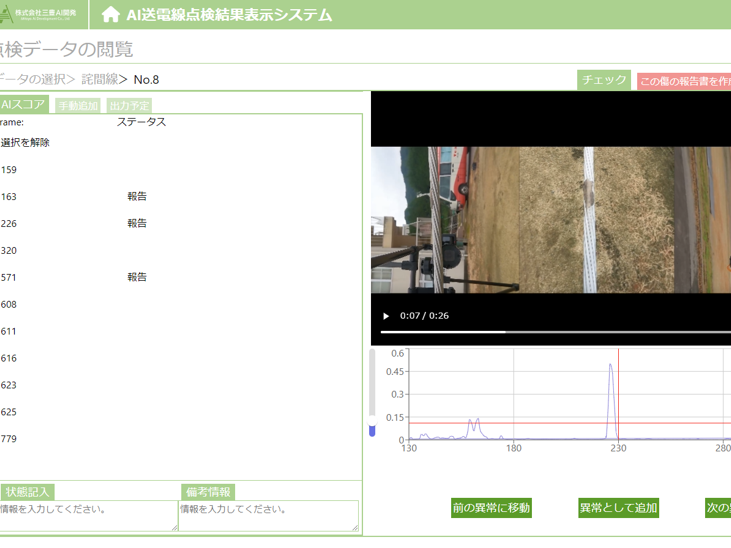This screenshot has height=548, width=731.
Task: Select frame 608 in the list
Action: (9, 305)
